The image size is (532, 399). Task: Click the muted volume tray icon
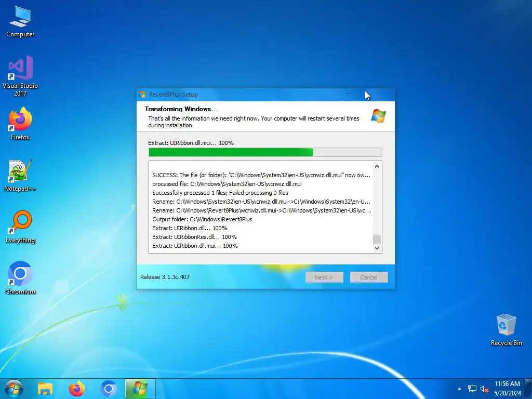tap(484, 389)
